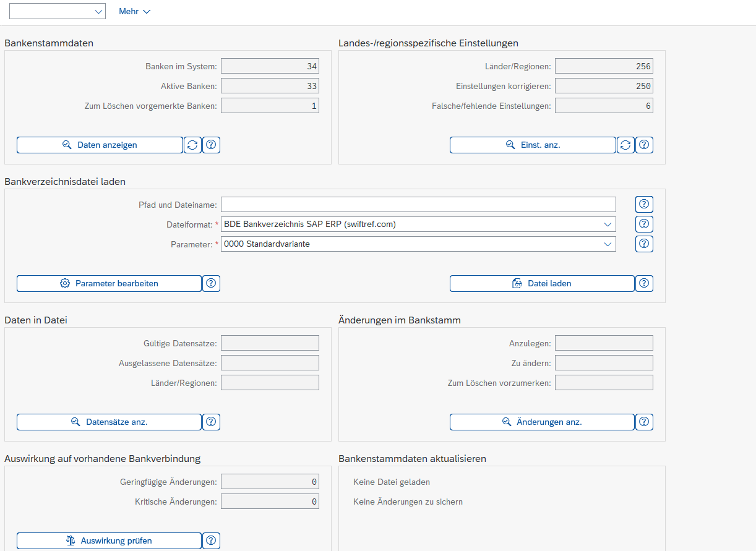Open help next to Datei laden
756x551 pixels.
coord(644,283)
